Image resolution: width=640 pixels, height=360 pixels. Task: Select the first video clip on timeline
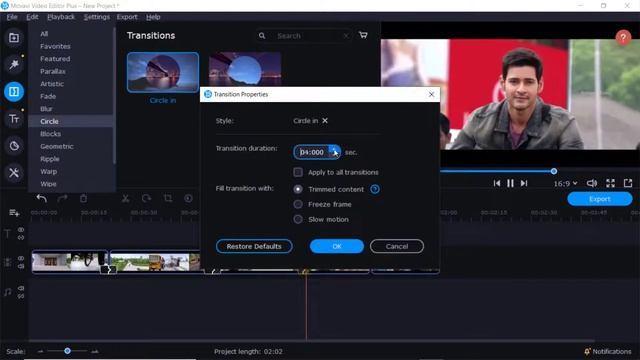(70, 262)
